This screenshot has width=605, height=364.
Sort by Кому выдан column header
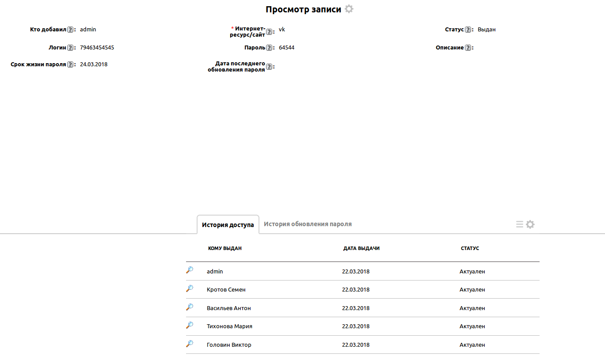224,248
